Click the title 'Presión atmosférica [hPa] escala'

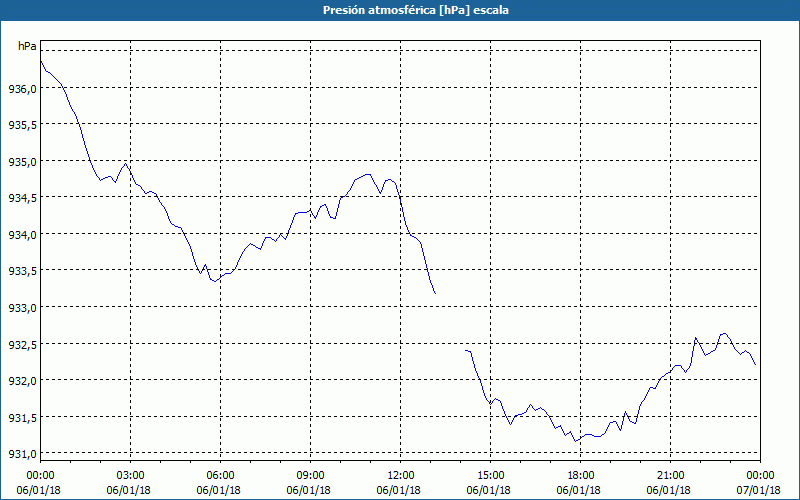click(415, 10)
